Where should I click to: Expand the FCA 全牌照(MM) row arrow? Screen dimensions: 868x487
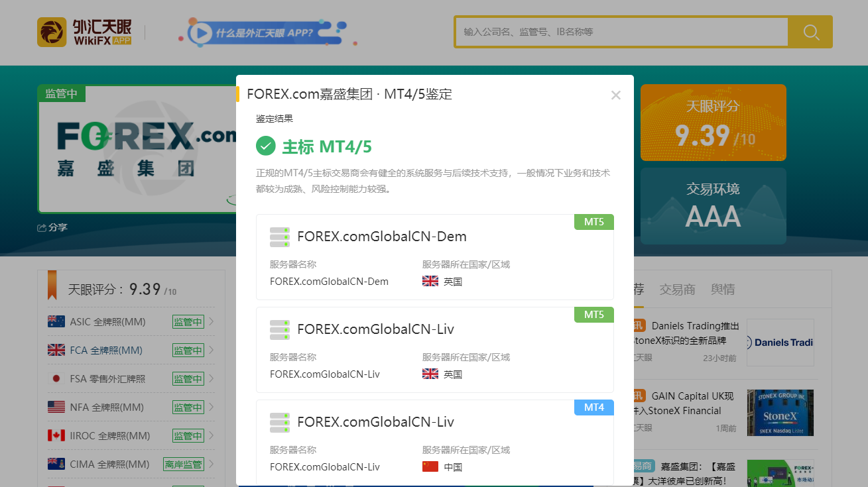[x=212, y=351]
